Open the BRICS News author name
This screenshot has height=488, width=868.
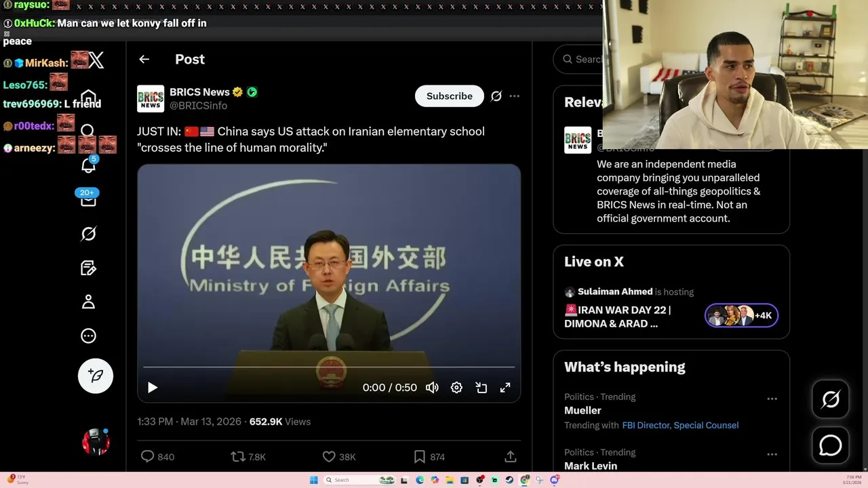[x=199, y=92]
